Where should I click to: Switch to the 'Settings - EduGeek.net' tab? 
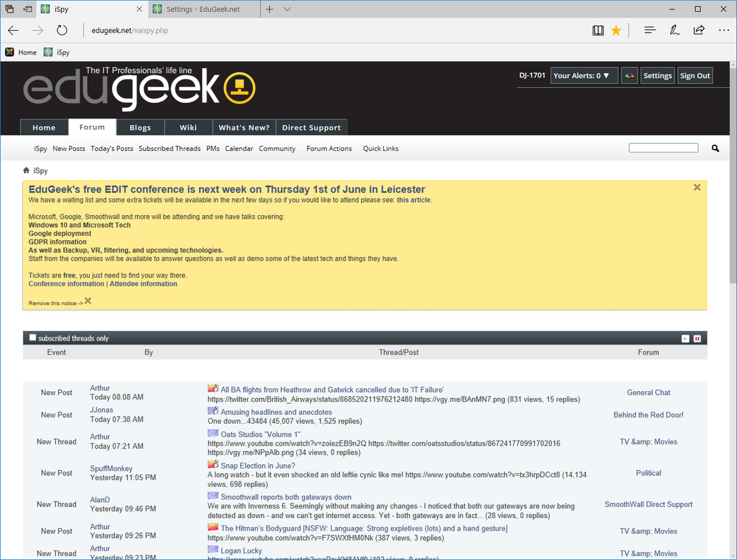(x=203, y=9)
